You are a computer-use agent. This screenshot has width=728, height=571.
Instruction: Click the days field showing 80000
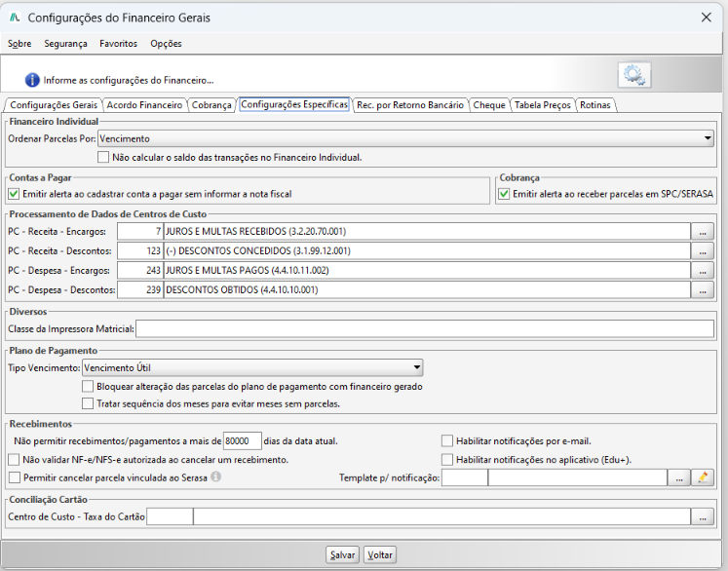coord(243,440)
